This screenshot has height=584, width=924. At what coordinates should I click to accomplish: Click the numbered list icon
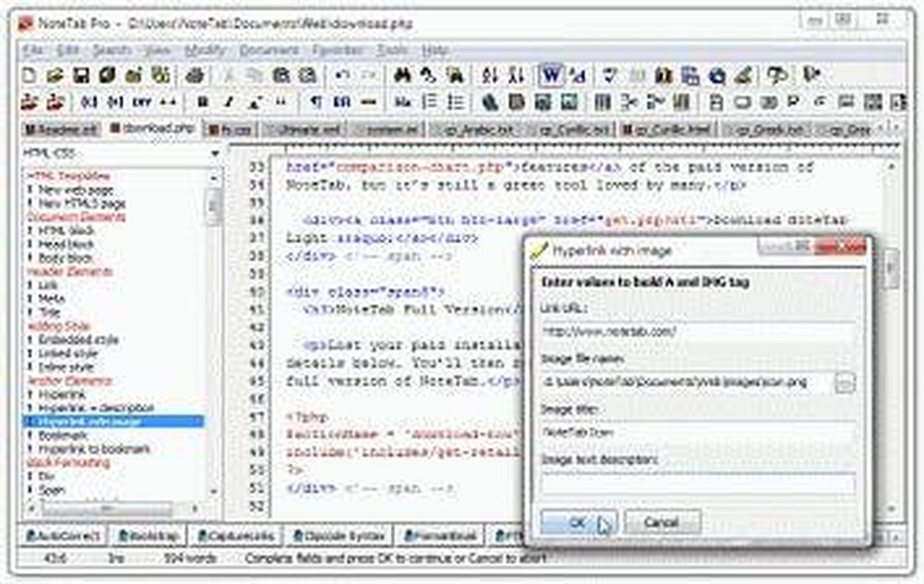430,102
